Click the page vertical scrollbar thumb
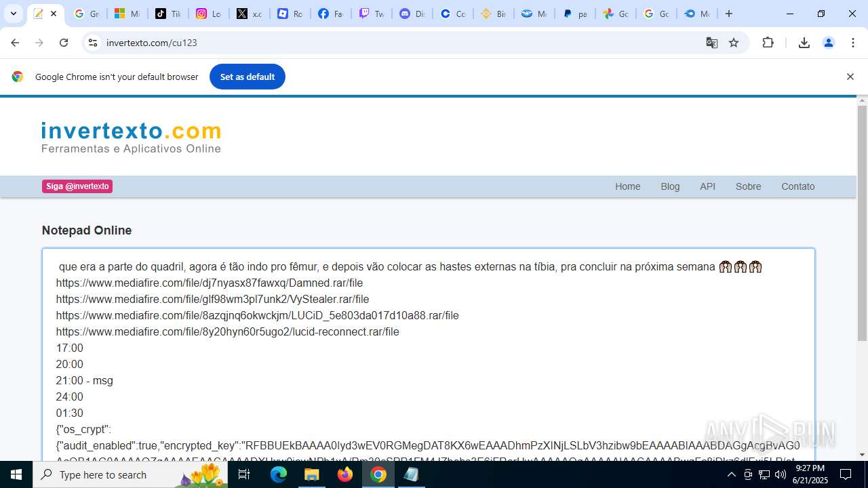 point(862,224)
